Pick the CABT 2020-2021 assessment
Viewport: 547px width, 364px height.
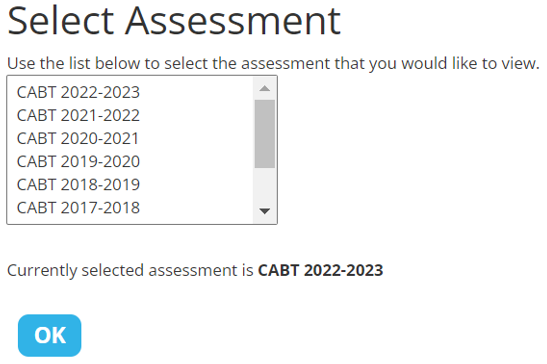click(x=130, y=139)
